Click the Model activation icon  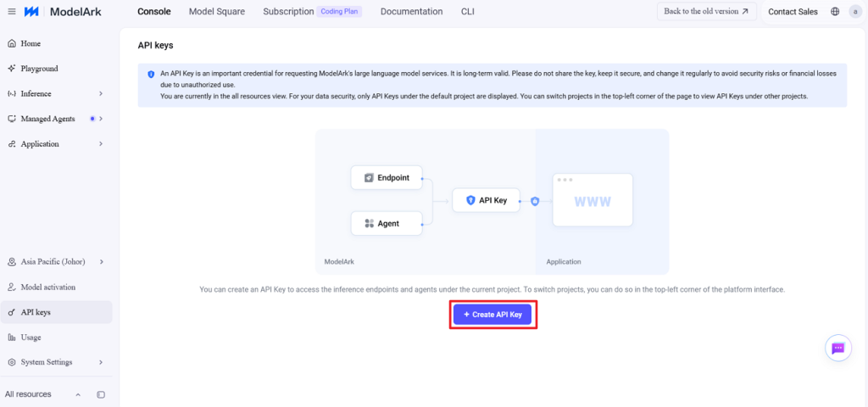(x=12, y=287)
